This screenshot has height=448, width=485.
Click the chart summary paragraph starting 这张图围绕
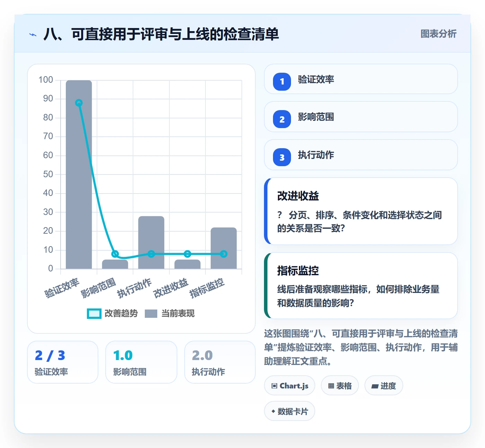click(361, 347)
